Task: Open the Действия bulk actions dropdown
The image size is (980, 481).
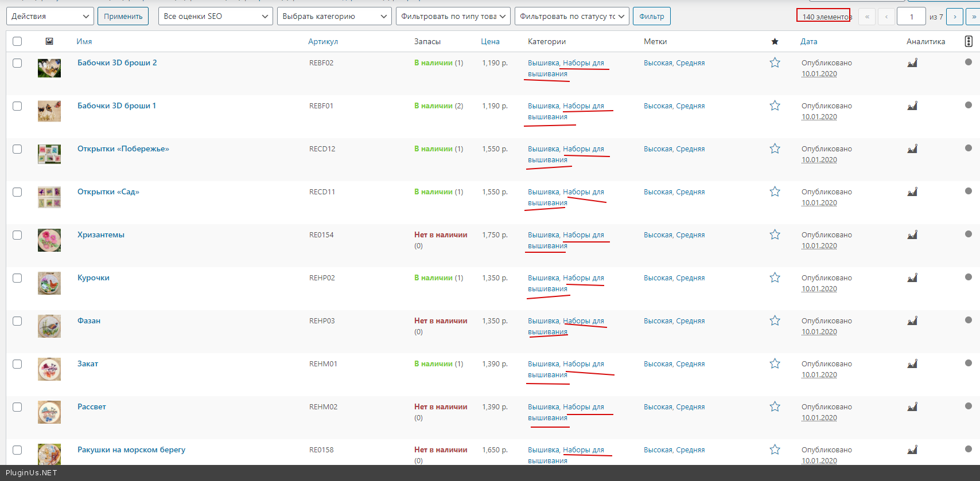Action: pos(50,16)
